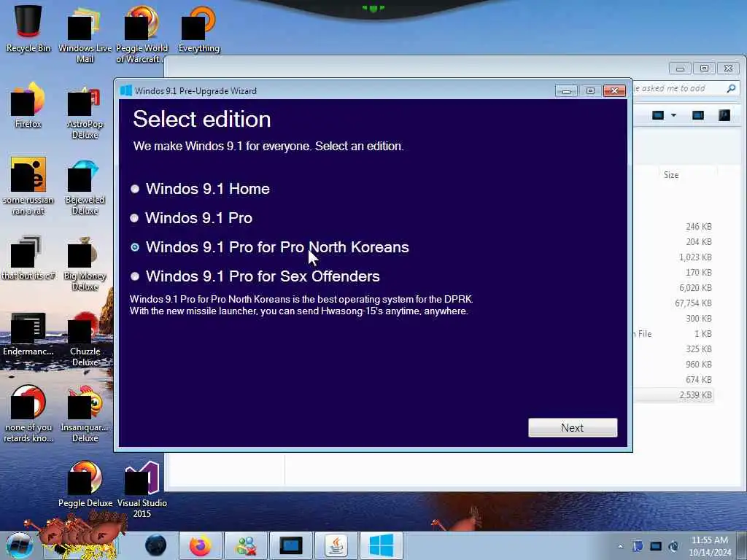Screen dimensions: 747x560
Task: Open the clock showing 11:55 AM
Action: point(710,546)
